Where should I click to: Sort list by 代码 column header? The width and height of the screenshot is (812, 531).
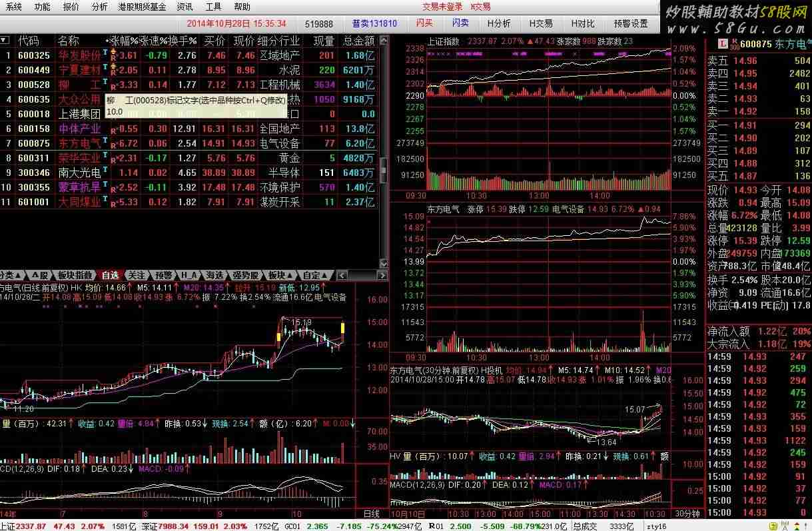point(29,41)
